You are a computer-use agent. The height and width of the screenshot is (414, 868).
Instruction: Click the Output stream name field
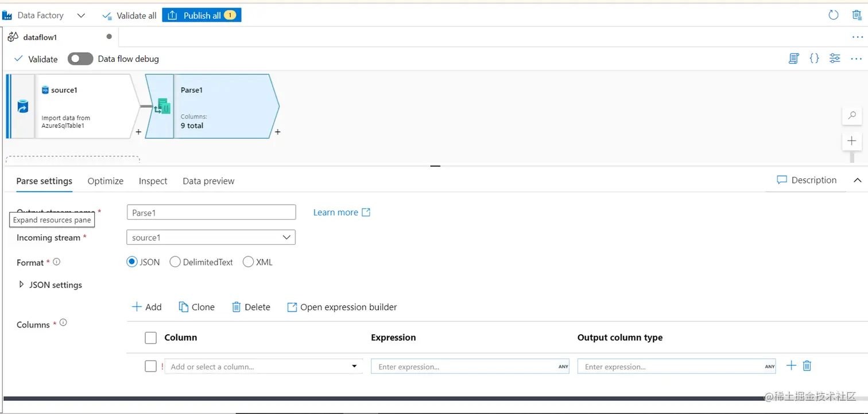211,213
